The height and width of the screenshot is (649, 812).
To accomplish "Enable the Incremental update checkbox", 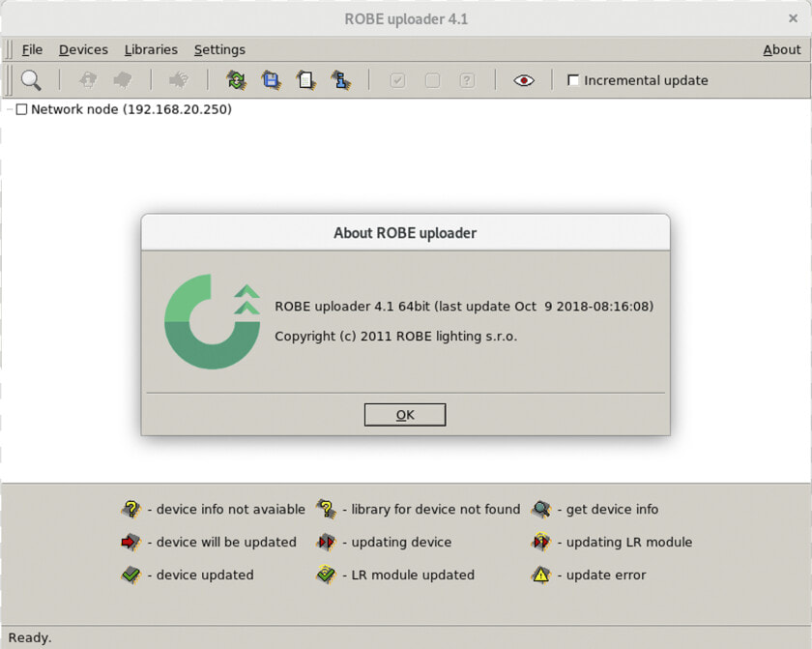I will pyautogui.click(x=572, y=80).
